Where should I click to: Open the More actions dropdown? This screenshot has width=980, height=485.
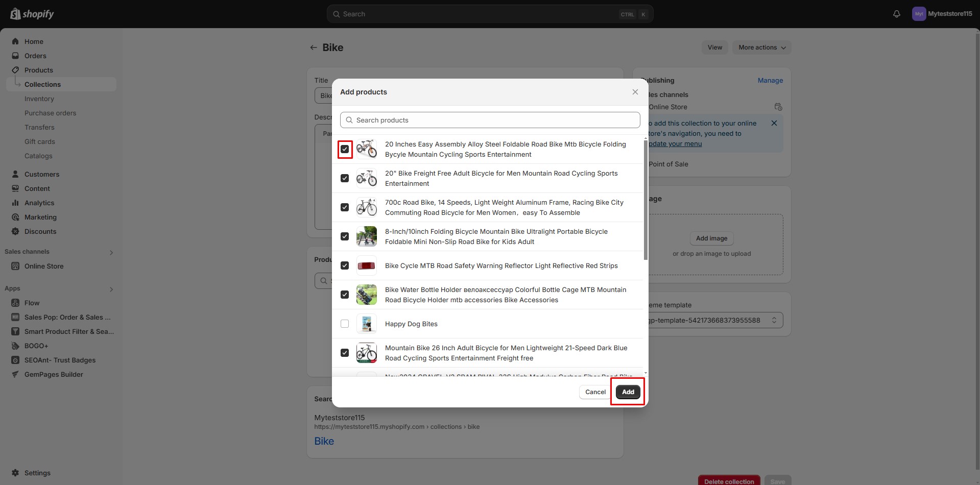[x=761, y=47]
